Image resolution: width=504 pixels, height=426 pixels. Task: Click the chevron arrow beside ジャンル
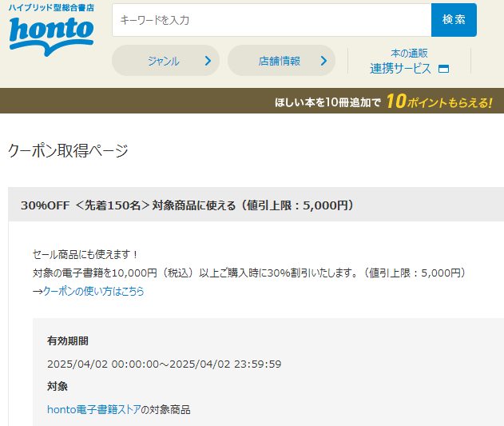[208, 61]
